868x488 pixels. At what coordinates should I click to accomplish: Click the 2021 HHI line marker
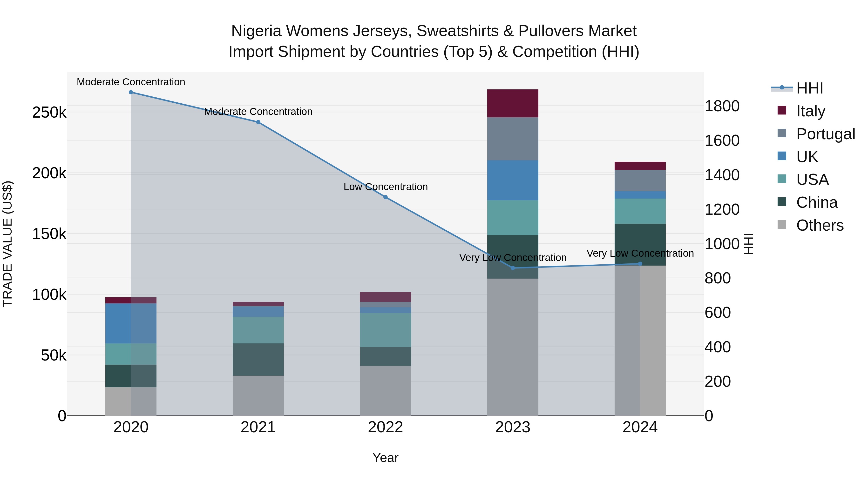pos(258,122)
